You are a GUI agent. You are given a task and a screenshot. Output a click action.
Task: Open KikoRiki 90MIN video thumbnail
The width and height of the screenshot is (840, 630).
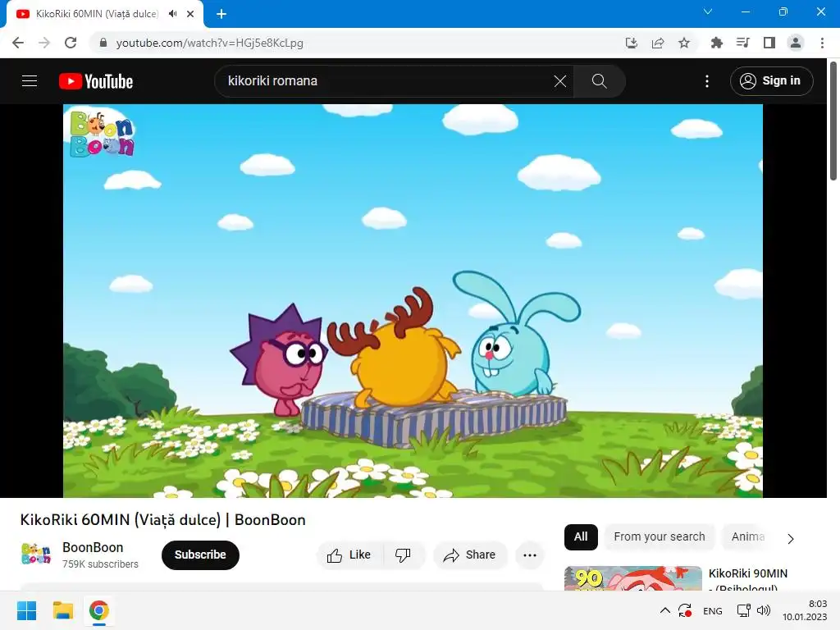coord(632,578)
